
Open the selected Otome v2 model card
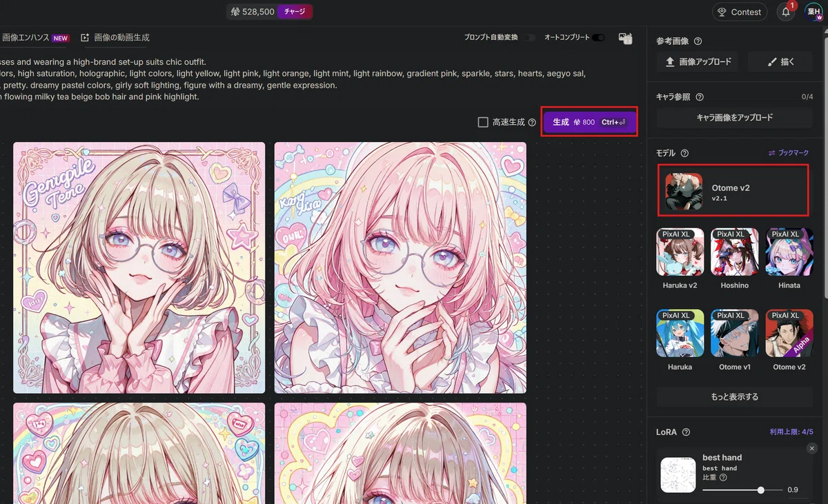(733, 191)
